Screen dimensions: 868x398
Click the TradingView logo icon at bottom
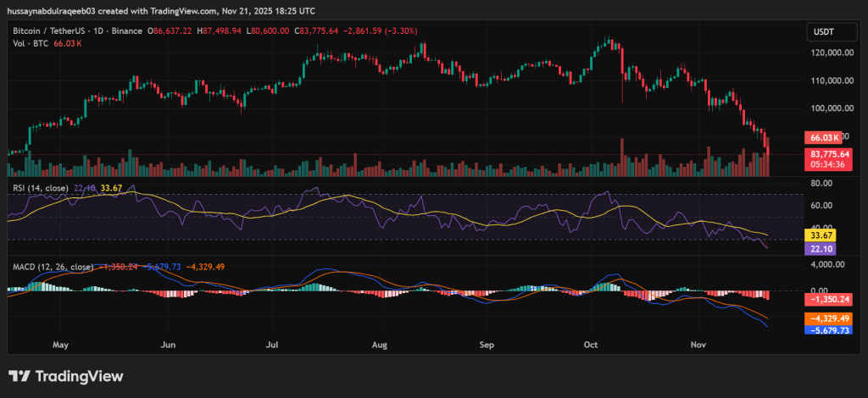pyautogui.click(x=19, y=376)
